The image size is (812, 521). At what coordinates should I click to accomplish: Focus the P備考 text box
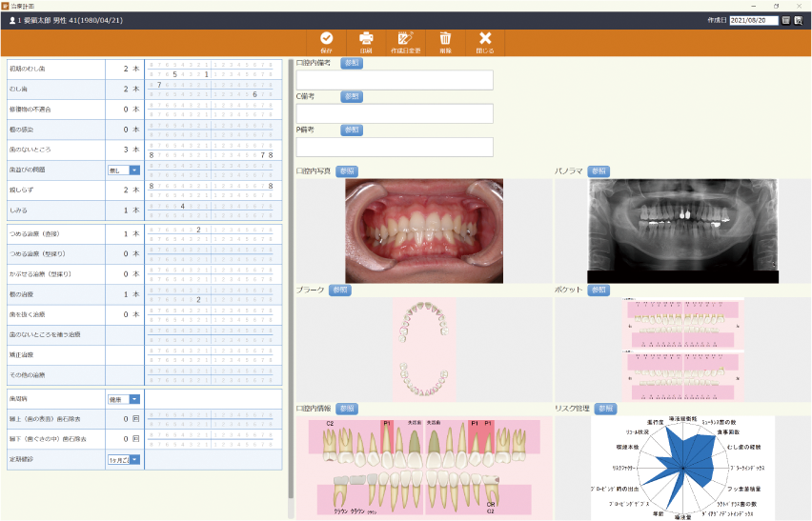click(x=395, y=147)
